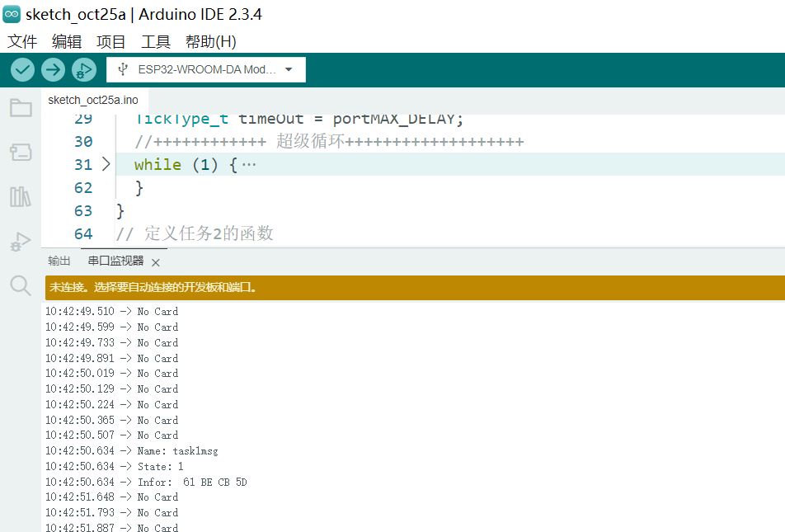Open the Search magnifier sidebar icon
This screenshot has height=532, width=785.
click(x=21, y=285)
